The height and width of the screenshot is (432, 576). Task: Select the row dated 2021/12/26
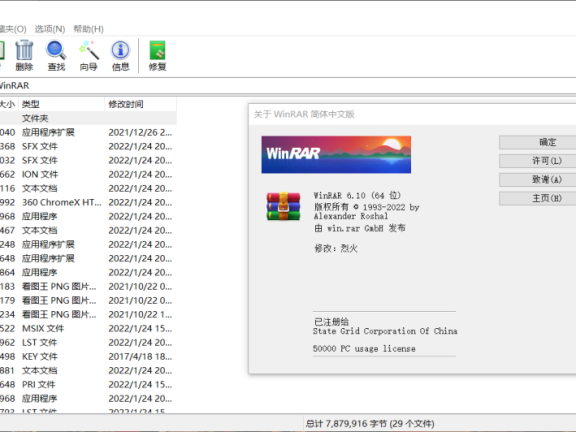tap(88, 132)
